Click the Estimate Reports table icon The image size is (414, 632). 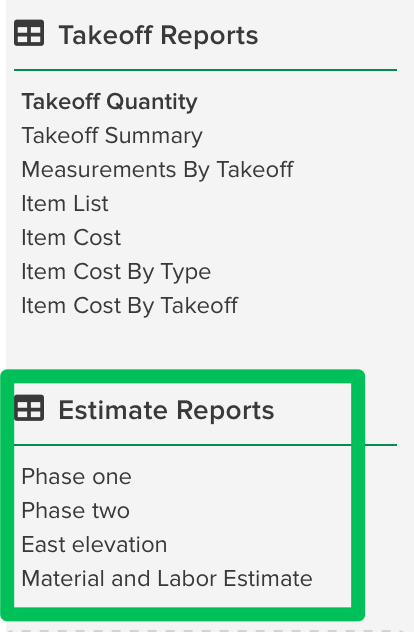(x=29, y=408)
